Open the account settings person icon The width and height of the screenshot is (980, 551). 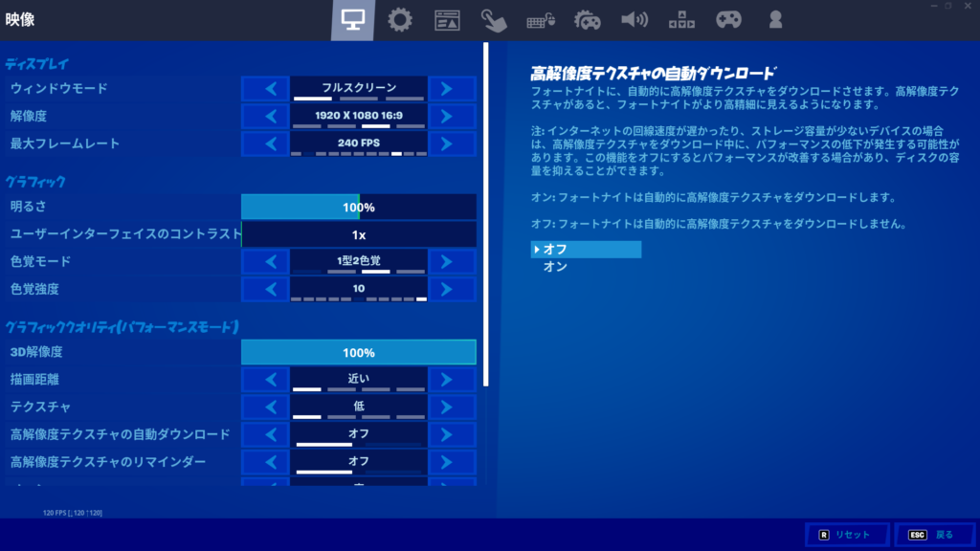775,19
